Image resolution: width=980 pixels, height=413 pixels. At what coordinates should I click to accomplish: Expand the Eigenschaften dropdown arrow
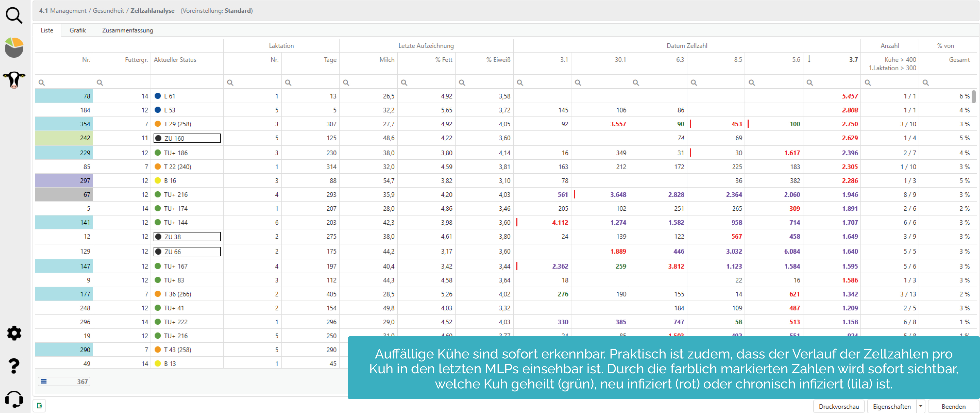[920, 406]
